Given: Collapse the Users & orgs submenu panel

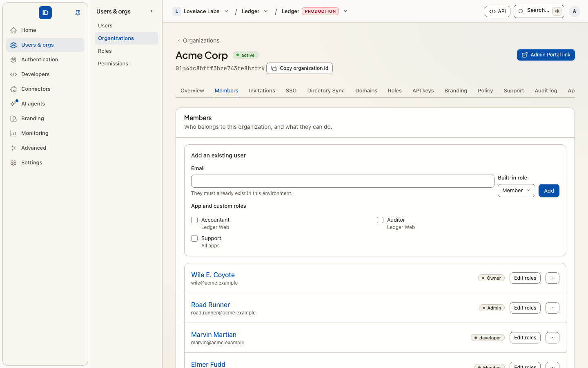Looking at the screenshot, I should coord(151,11).
